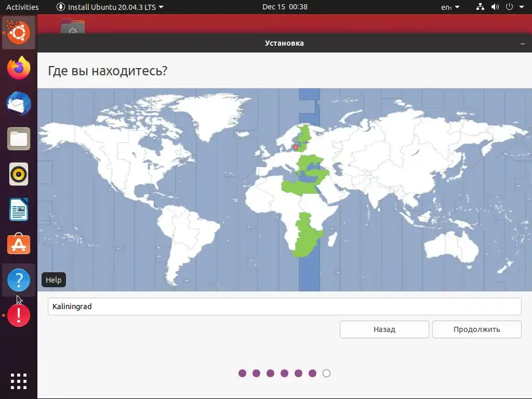The width and height of the screenshot is (532, 399).
Task: Open Thunderbird mail from the dock
Action: [x=19, y=103]
